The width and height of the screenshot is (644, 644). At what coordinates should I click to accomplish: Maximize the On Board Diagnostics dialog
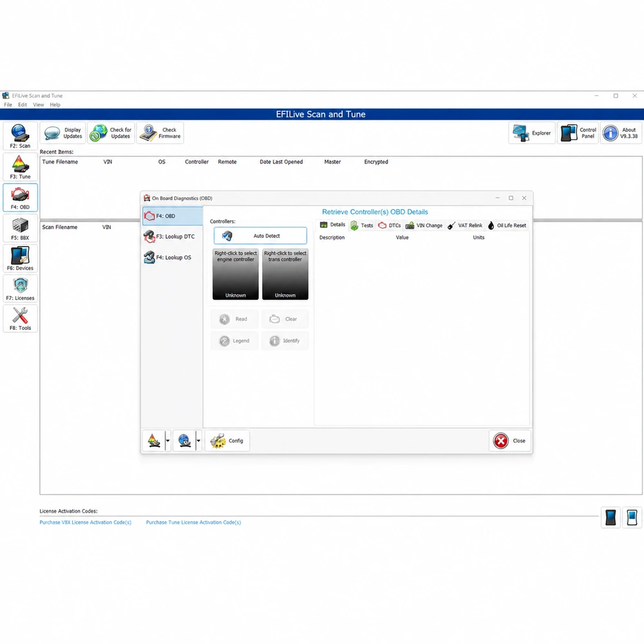(511, 198)
